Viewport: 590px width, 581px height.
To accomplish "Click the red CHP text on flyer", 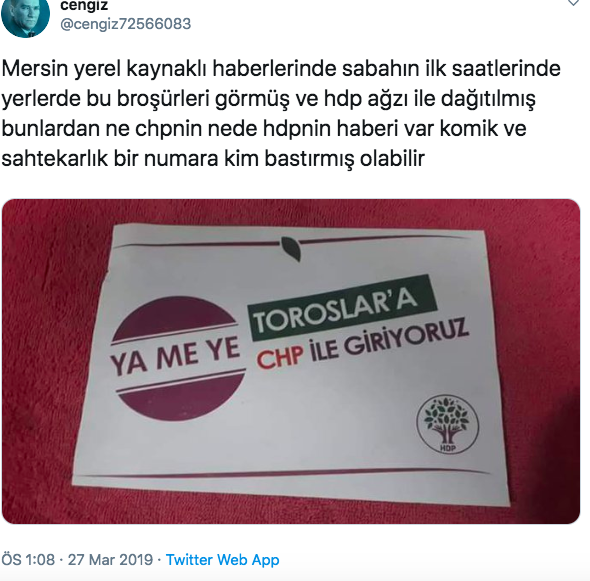I will (280, 356).
